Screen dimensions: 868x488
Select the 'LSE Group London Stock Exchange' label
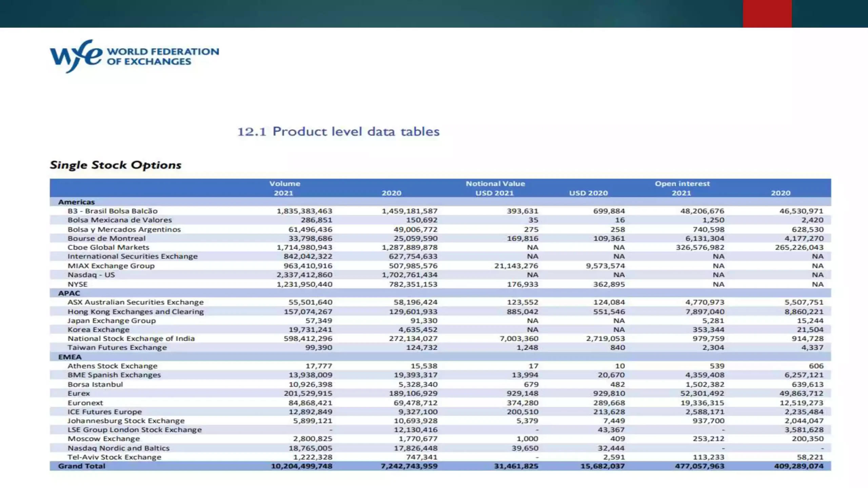pos(135,430)
